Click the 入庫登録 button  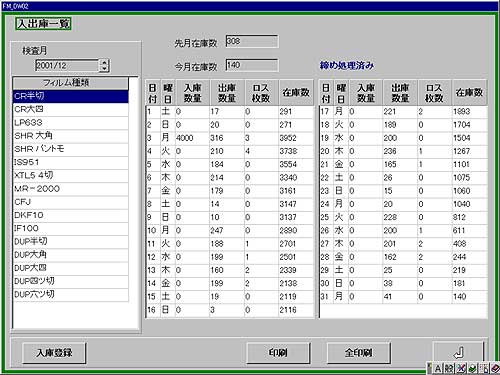point(54,353)
